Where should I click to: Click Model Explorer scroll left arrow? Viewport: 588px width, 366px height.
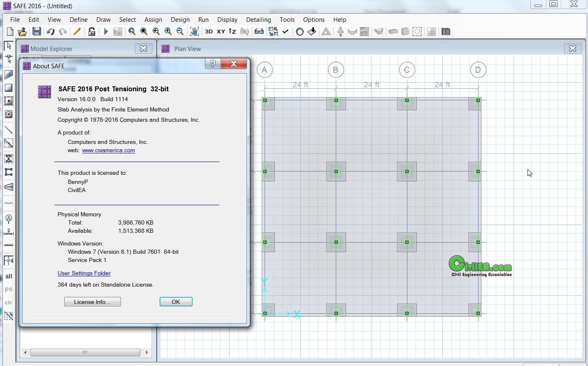click(x=26, y=352)
